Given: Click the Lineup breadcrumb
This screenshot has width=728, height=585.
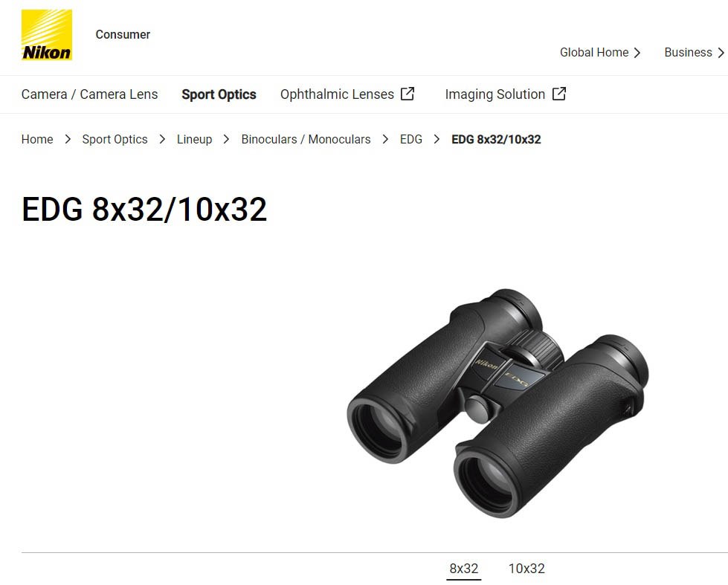Looking at the screenshot, I should 195,139.
